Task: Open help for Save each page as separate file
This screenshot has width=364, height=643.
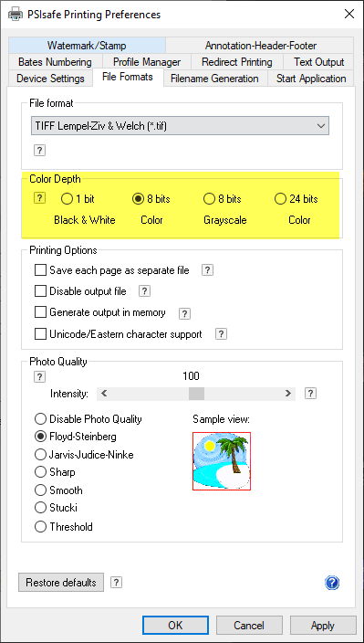Action: point(208,270)
